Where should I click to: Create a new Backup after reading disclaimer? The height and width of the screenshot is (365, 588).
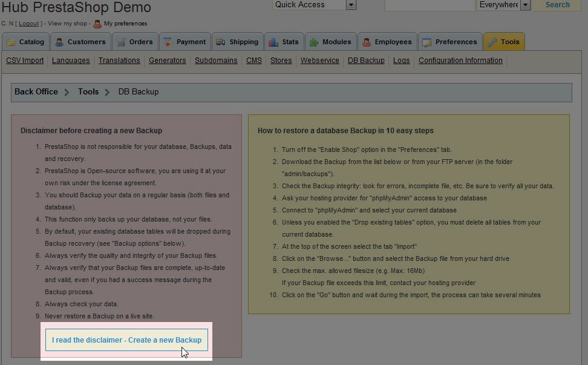pos(126,340)
